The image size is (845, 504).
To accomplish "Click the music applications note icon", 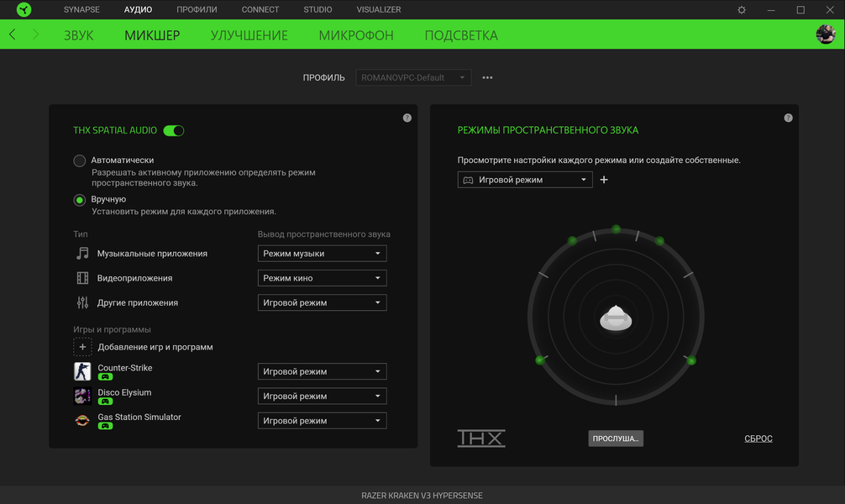I will (x=82, y=254).
